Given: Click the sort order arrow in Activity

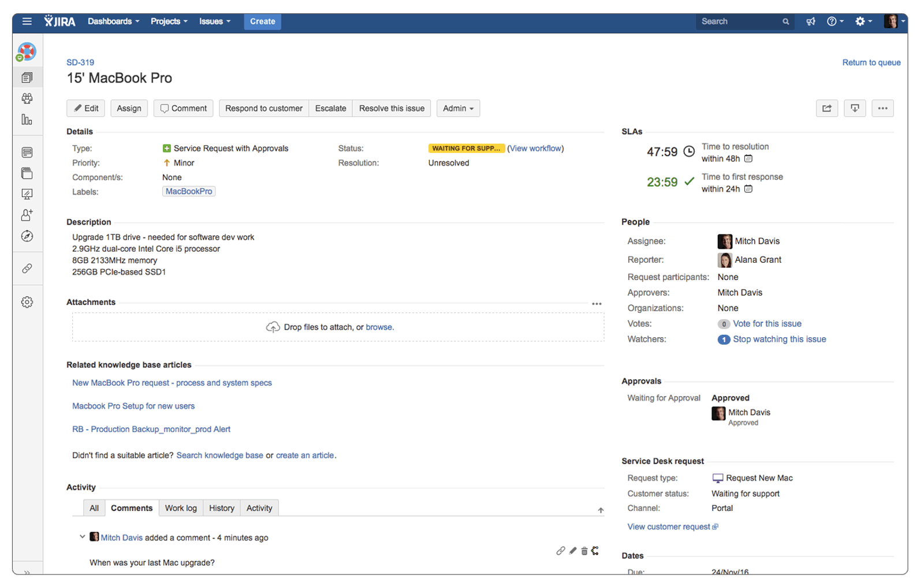Looking at the screenshot, I should 601,510.
